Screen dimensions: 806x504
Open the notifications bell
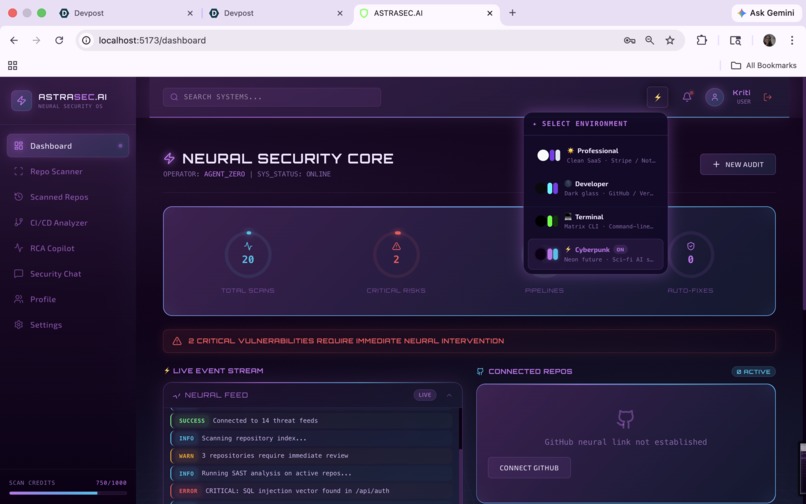687,97
